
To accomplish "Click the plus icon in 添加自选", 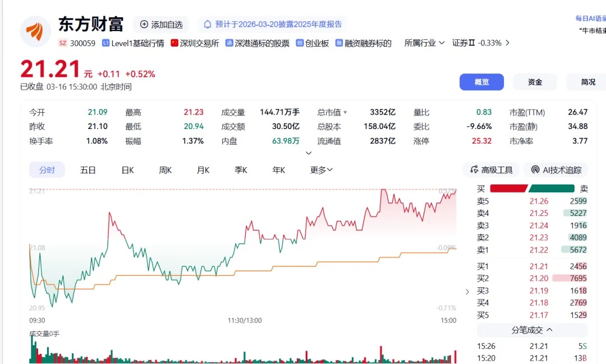I will point(144,24).
